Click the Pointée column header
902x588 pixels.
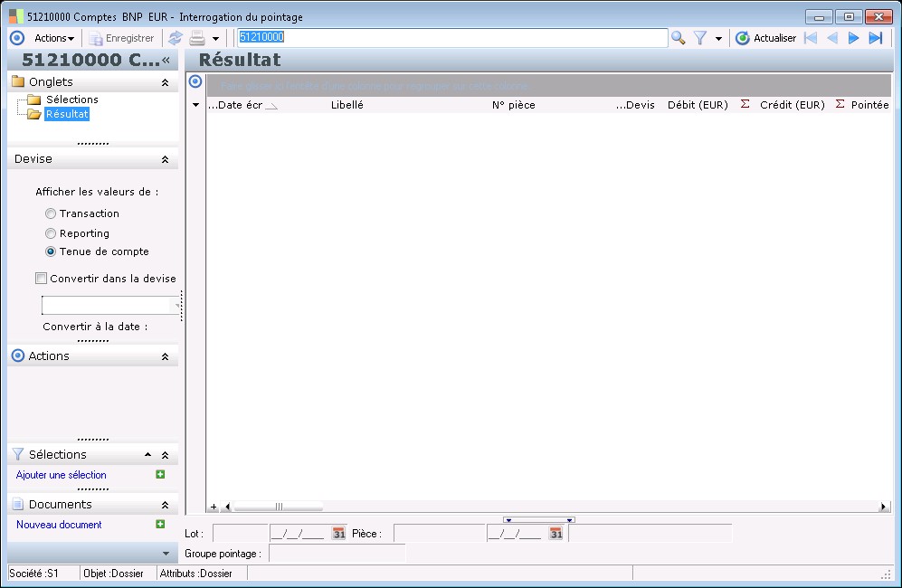pos(869,105)
